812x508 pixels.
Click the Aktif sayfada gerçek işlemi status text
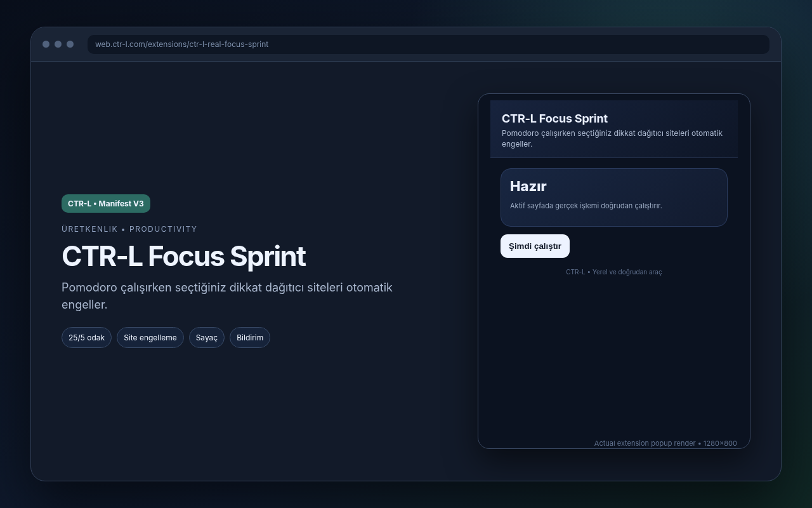(586, 206)
